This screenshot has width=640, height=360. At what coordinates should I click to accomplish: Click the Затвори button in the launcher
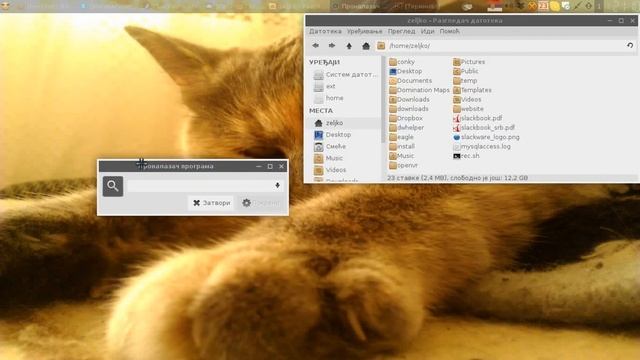coord(211,203)
